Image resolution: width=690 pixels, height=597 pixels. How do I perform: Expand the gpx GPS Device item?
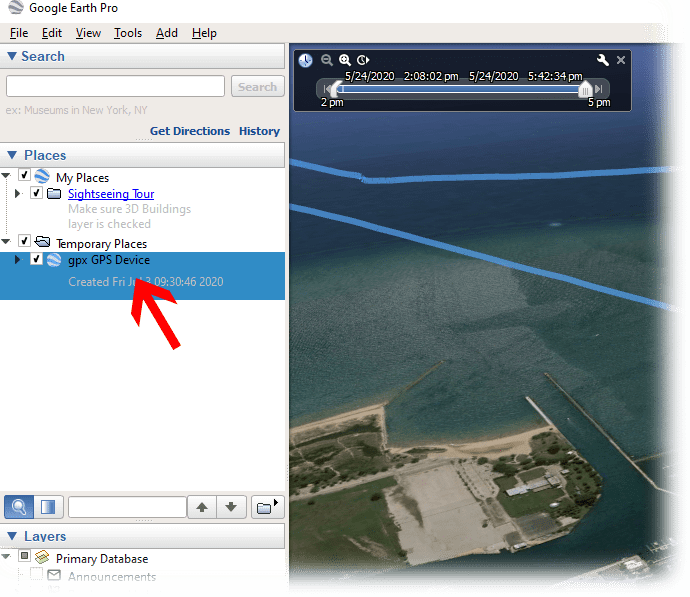pos(18,259)
